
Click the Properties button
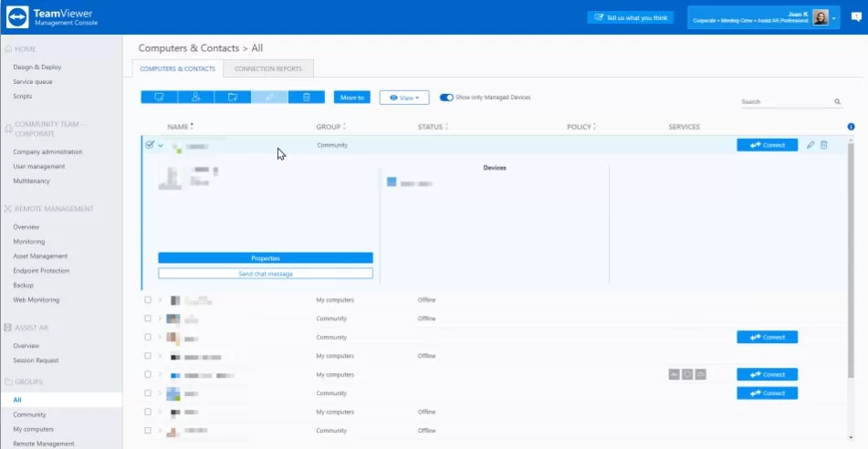(266, 258)
